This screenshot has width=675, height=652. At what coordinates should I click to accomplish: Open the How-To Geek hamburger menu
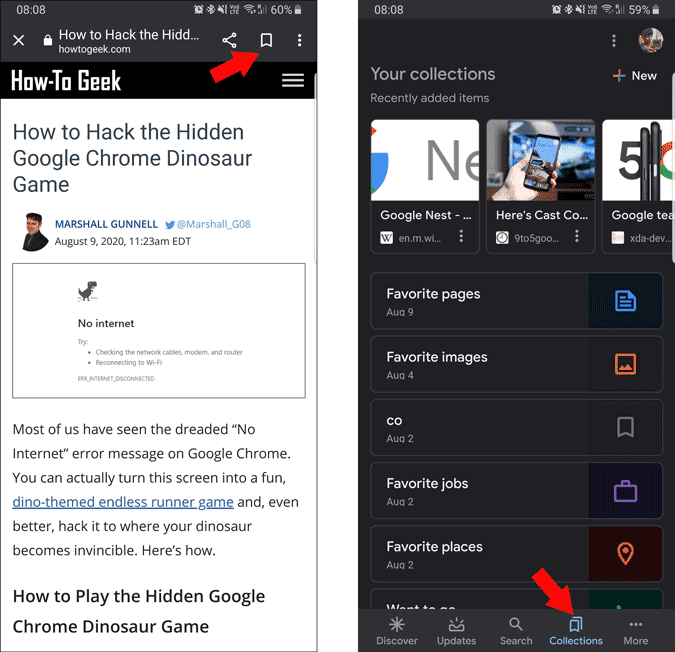click(293, 80)
